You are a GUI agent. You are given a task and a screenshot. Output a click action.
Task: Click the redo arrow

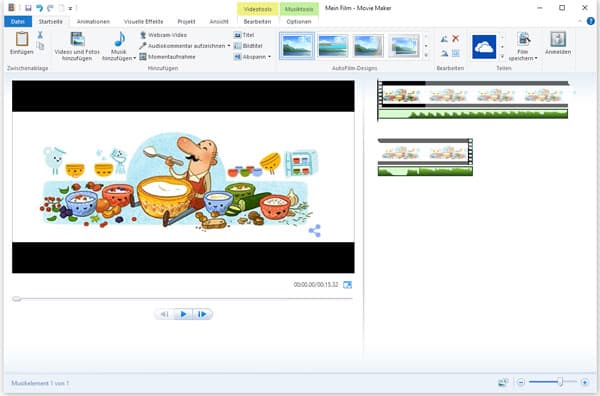click(x=50, y=8)
